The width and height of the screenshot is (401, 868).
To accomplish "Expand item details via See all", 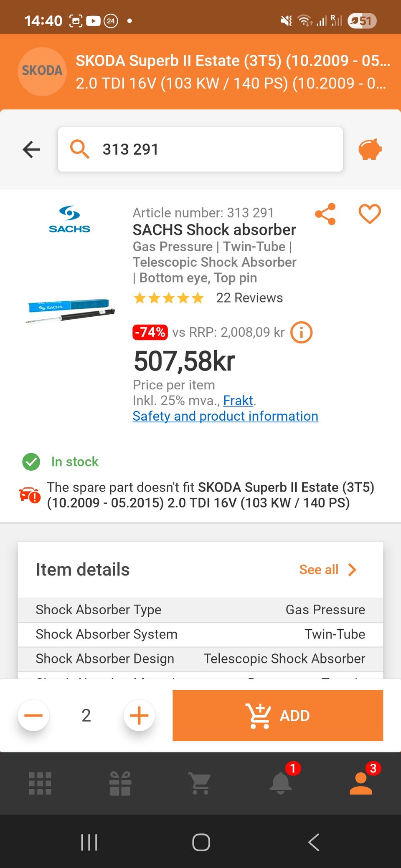I will click(x=327, y=570).
